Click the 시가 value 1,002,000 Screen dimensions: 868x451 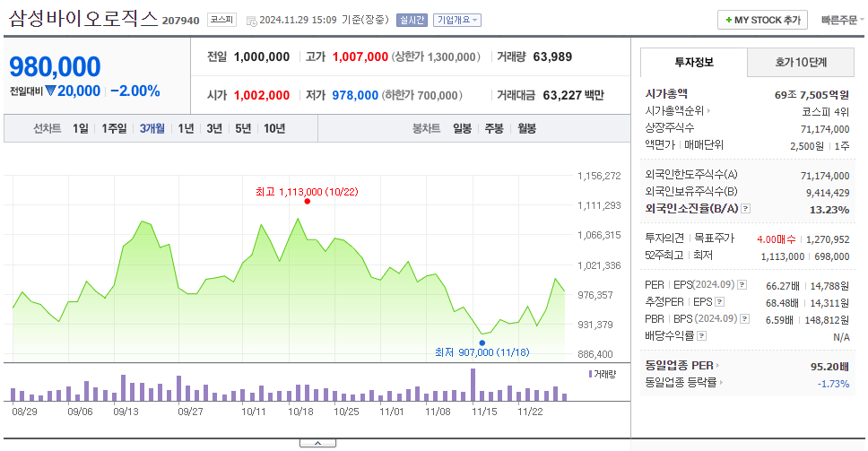tap(262, 95)
